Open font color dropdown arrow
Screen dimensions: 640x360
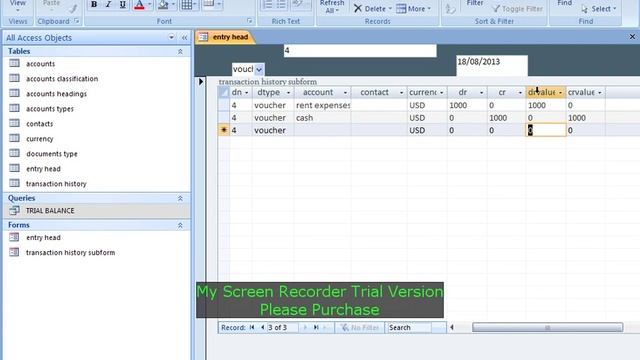[x=150, y=4]
